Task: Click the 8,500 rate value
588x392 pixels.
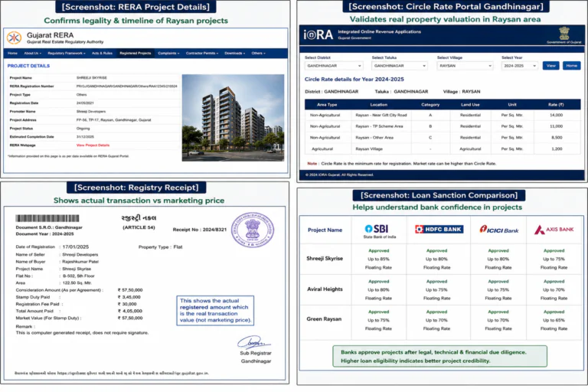Action: [x=557, y=138]
